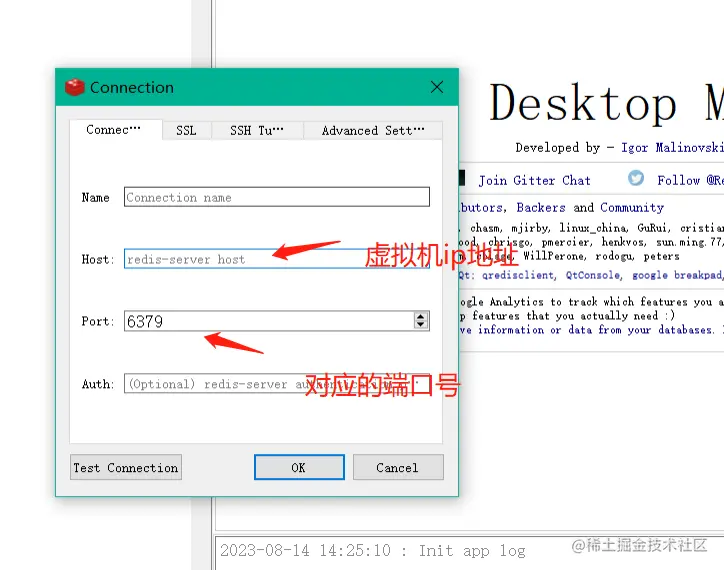The image size is (724, 570).
Task: Decrease the port with down arrow
Action: [420, 325]
